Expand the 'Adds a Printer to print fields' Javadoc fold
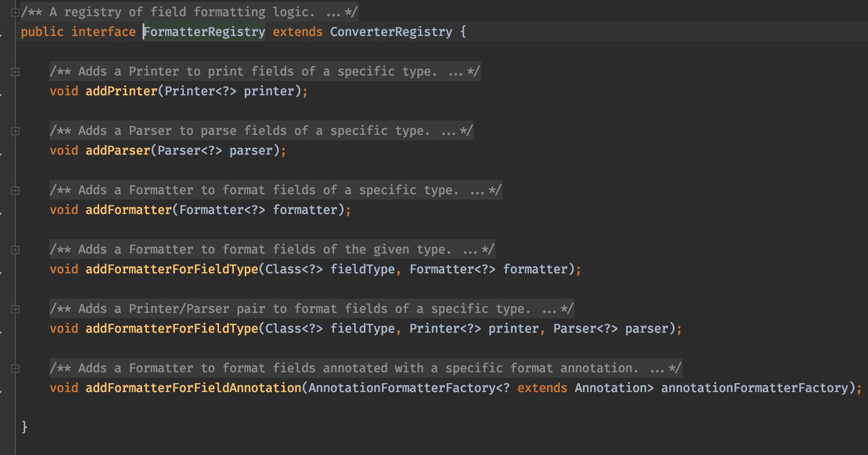 tap(15, 72)
